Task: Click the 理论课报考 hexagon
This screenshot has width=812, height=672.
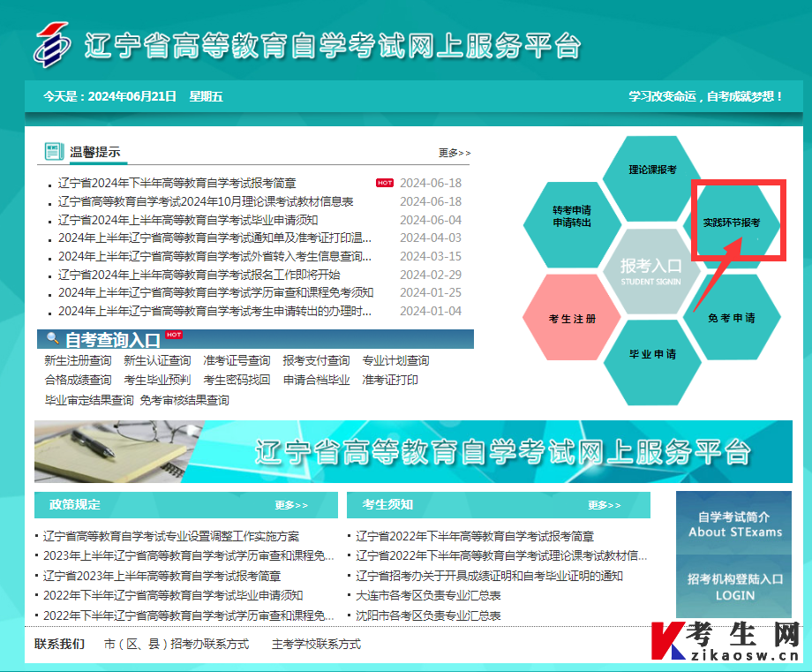Action: tap(652, 170)
